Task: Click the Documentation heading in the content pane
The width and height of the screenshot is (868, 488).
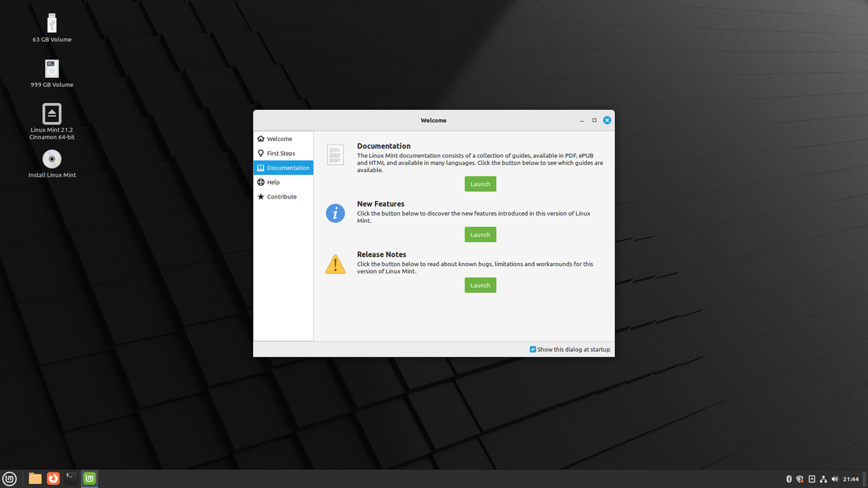Action: tap(384, 146)
